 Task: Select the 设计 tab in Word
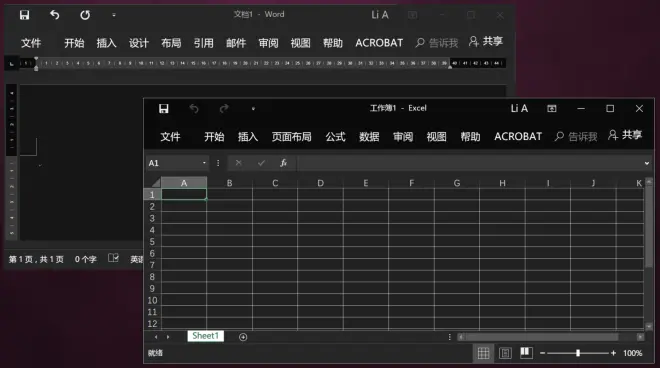pos(139,43)
